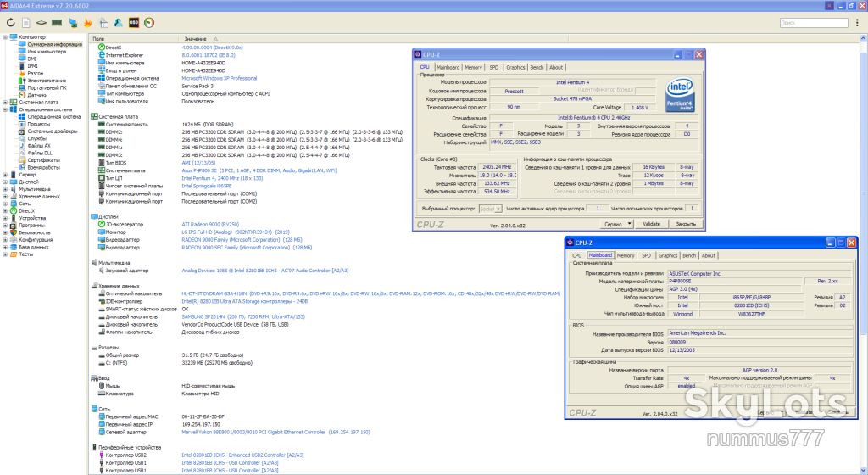
Task: Expand the Мультимедиа tree node
Action: click(x=5, y=189)
